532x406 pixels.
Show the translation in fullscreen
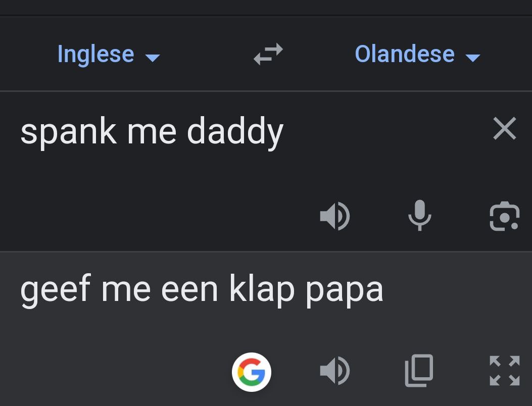tap(504, 371)
